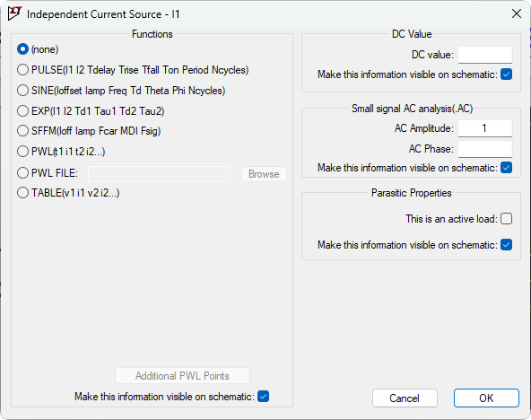Viewport: 531px width, 420px height.
Task: Click the Additional PWL Points button
Action: (182, 376)
